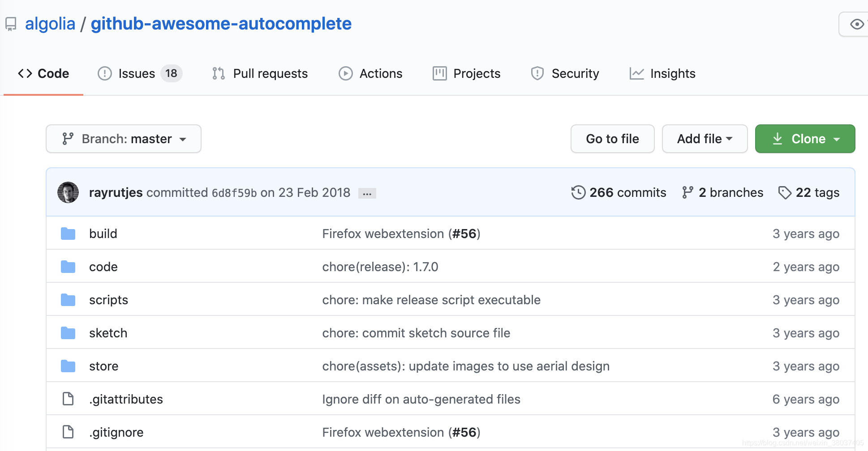Click the scripts folder icon

click(x=68, y=300)
